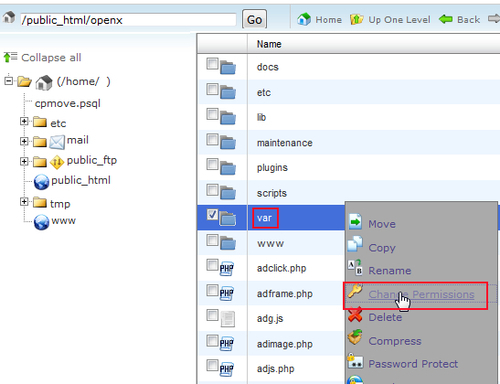Click the Home toolbar house icon
The image size is (500, 384).
[x=304, y=19]
